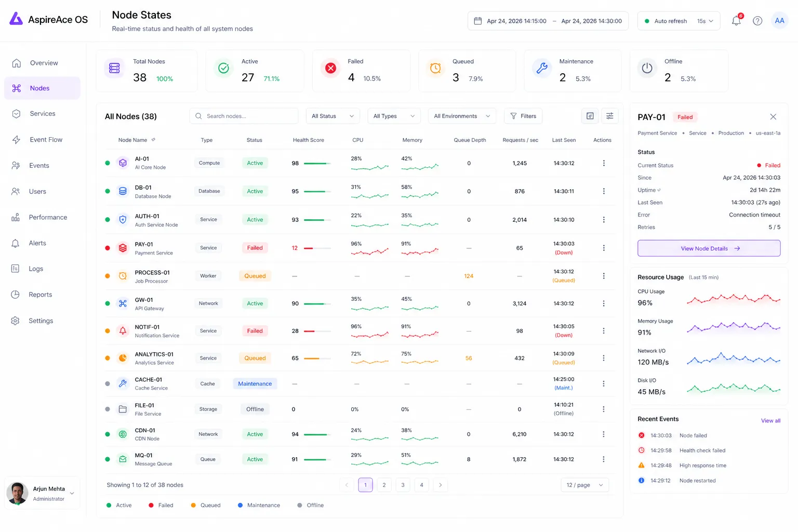Open Reports in the sidebar
Image resolution: width=798 pixels, height=532 pixels.
pyautogui.click(x=43, y=295)
